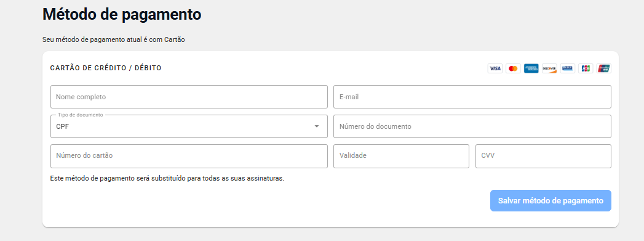Click the UnionPay card logo
The image size is (644, 241).
(604, 68)
